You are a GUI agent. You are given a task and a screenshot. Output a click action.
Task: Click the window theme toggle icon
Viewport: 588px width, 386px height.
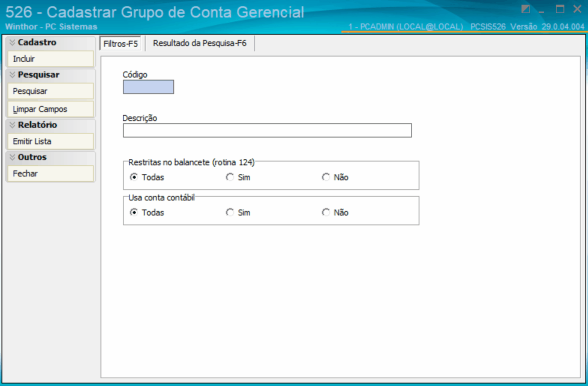pos(526,9)
